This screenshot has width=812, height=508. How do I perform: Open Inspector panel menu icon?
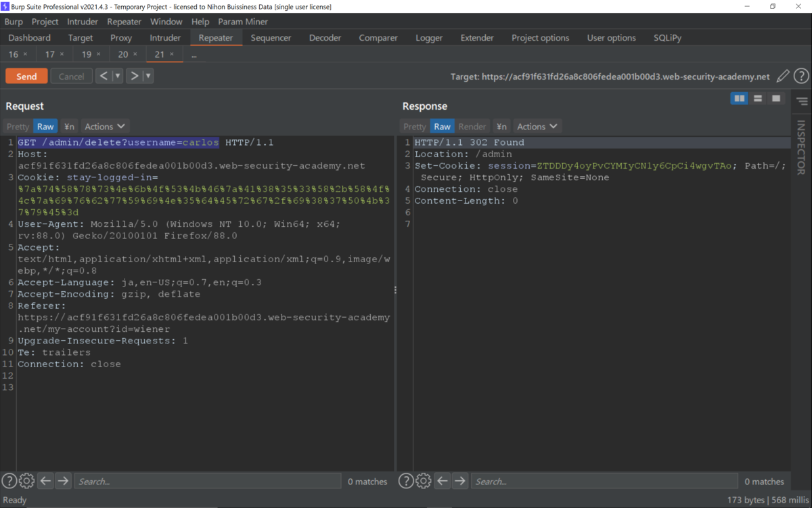[802, 102]
